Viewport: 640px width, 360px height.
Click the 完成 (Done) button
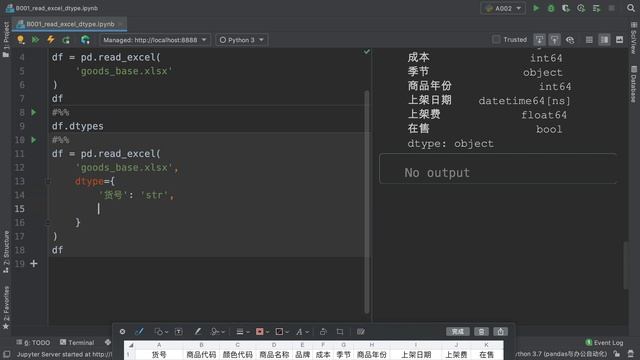pyautogui.click(x=458, y=332)
